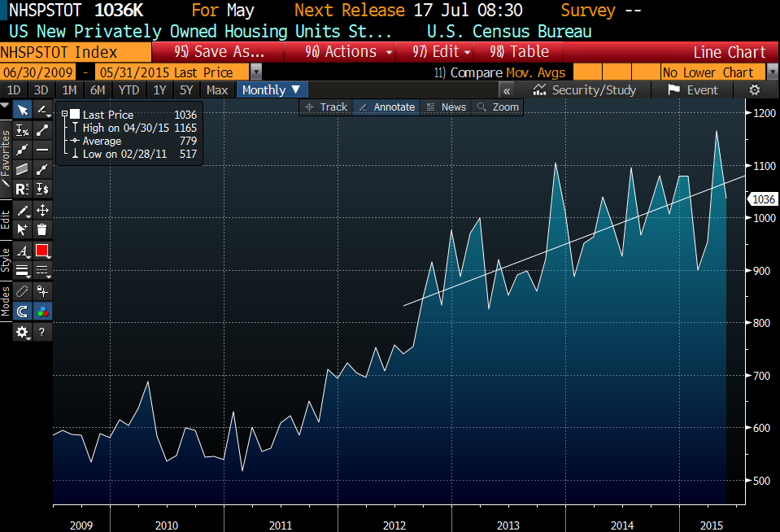
Task: Select the arrow pointer tool
Action: pos(23,111)
